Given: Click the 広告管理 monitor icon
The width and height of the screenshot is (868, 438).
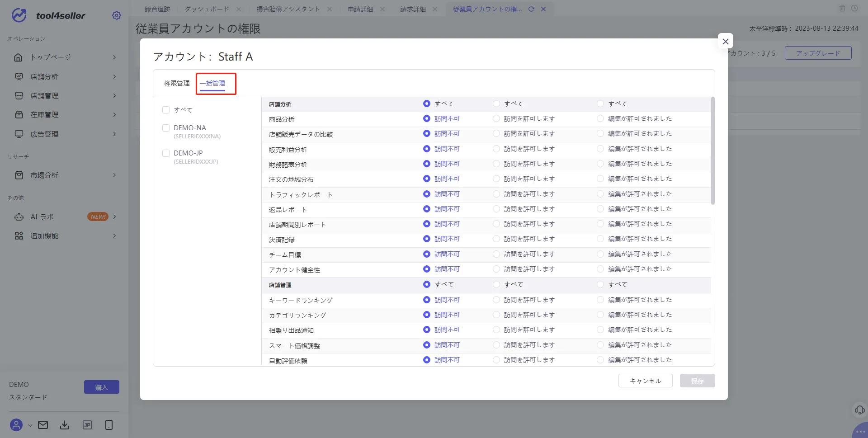Looking at the screenshot, I should (x=19, y=134).
